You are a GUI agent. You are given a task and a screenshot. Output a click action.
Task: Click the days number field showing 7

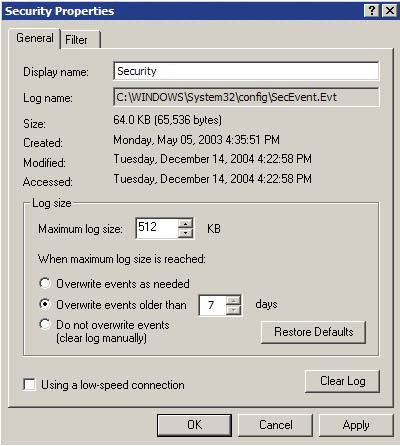coord(213,305)
